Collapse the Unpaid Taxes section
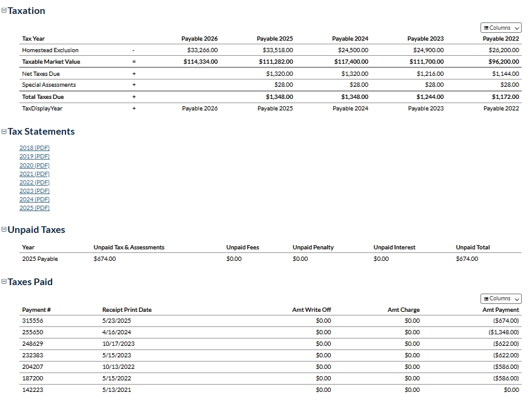 pyautogui.click(x=4, y=230)
